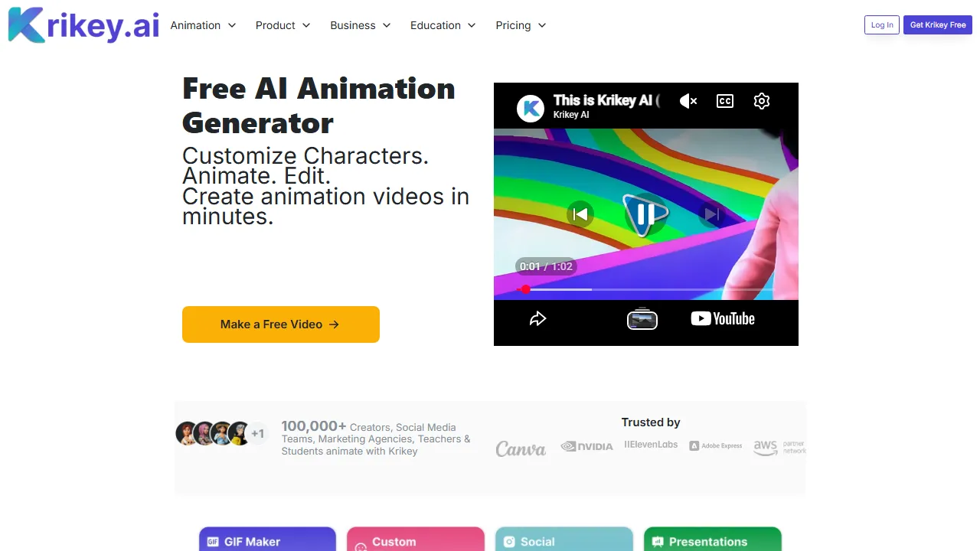This screenshot has height=551, width=980.
Task: Open video title This is Krikey AI
Action: (606, 100)
